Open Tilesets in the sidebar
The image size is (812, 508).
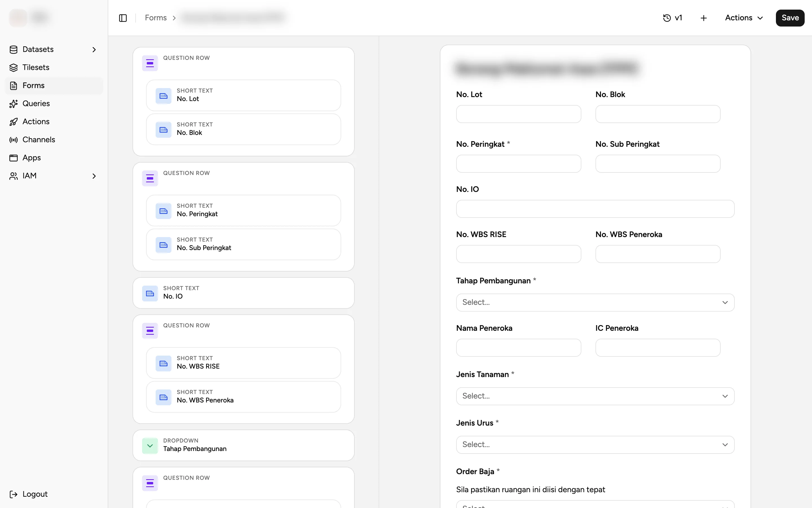[54, 67]
